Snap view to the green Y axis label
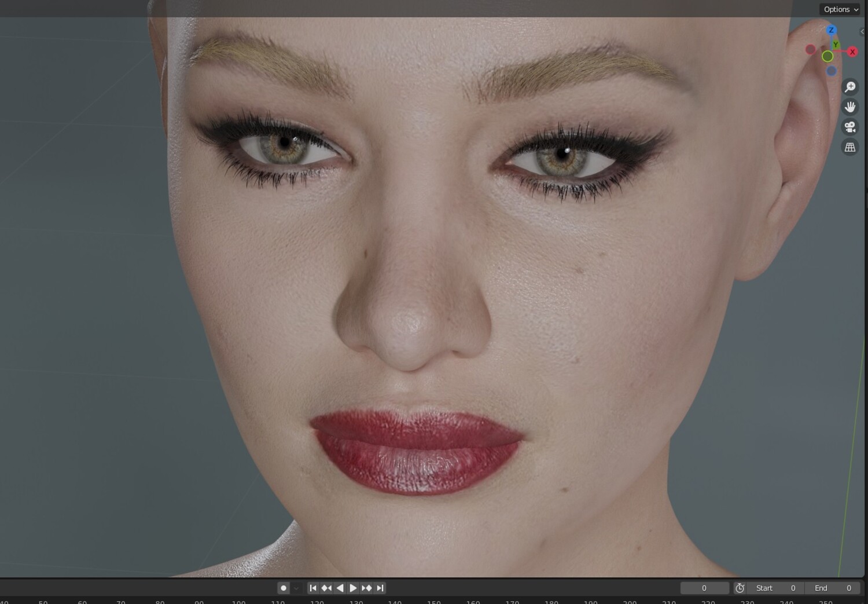Viewport: 868px width, 604px height. pos(836,45)
